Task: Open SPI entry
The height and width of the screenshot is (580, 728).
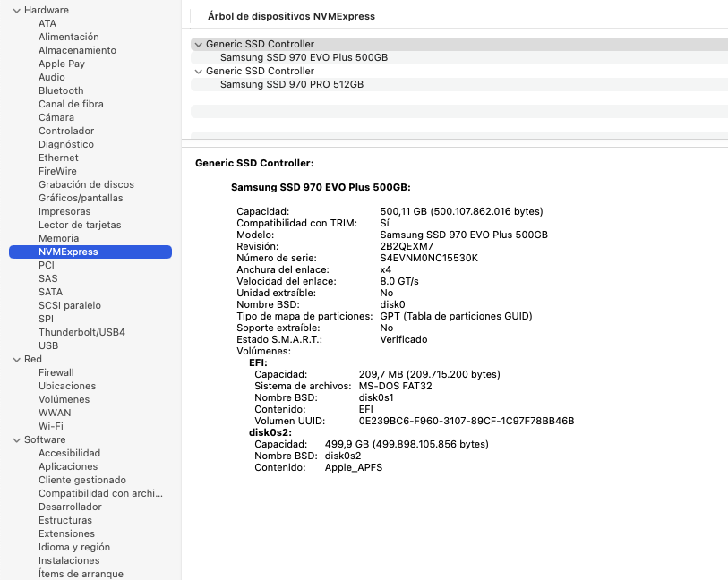Action: click(x=46, y=320)
